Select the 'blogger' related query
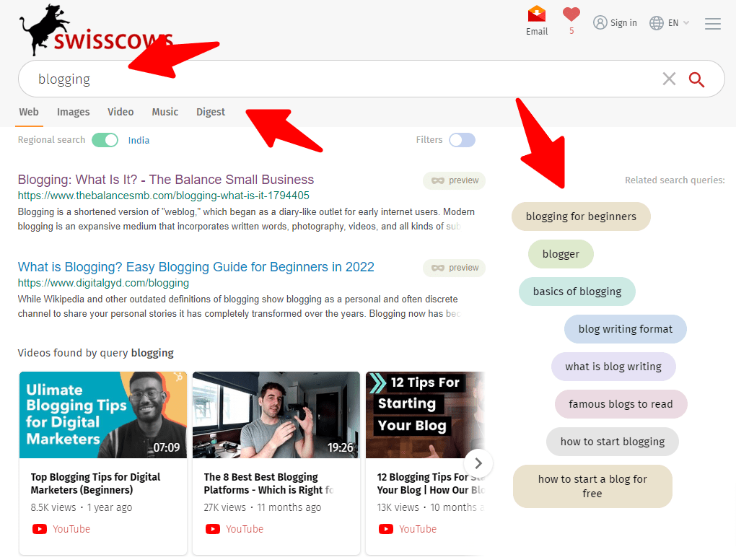 561,254
